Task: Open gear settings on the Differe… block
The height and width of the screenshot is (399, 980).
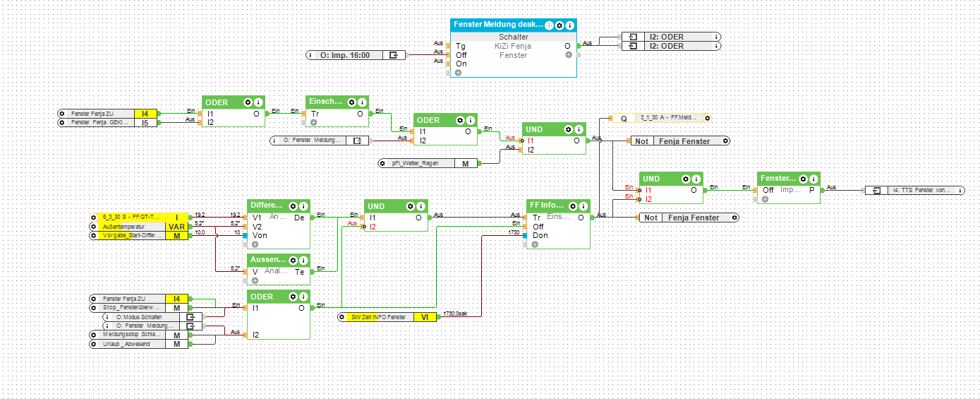Action: (293, 206)
